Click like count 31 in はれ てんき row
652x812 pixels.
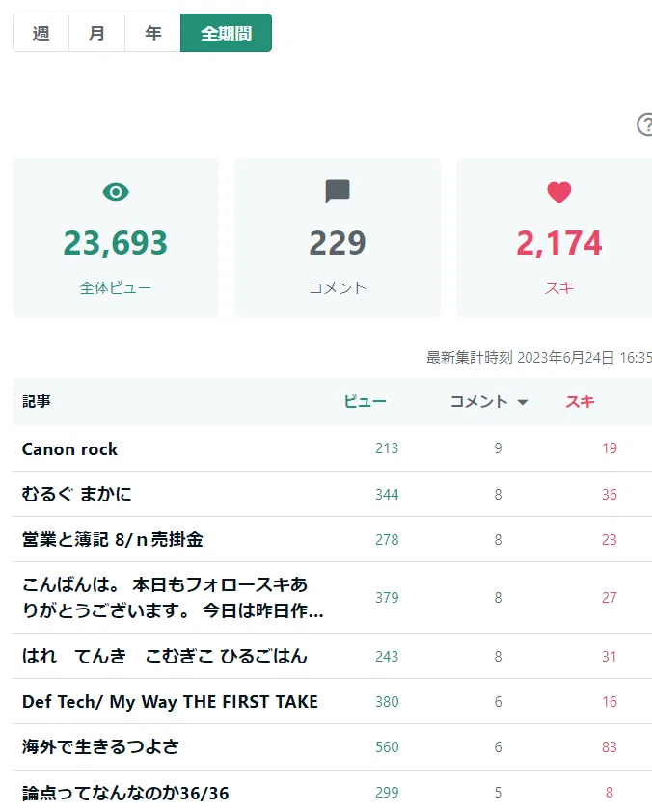coord(610,657)
